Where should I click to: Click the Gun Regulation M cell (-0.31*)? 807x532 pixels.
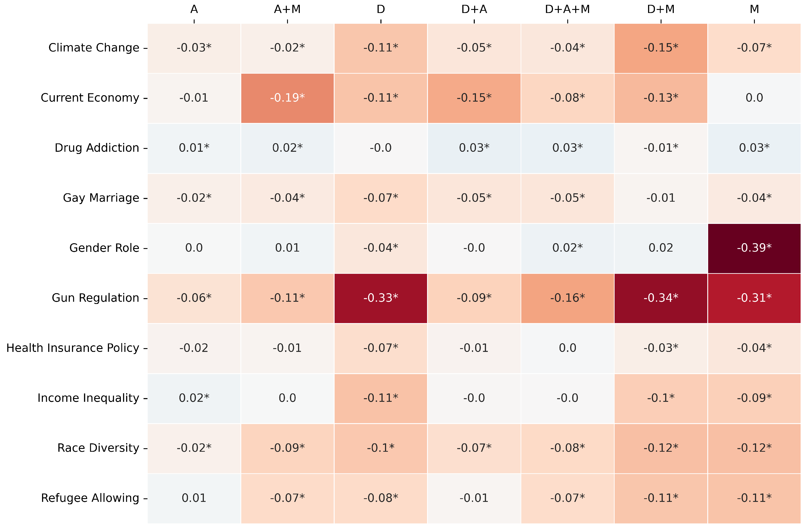[x=754, y=298]
